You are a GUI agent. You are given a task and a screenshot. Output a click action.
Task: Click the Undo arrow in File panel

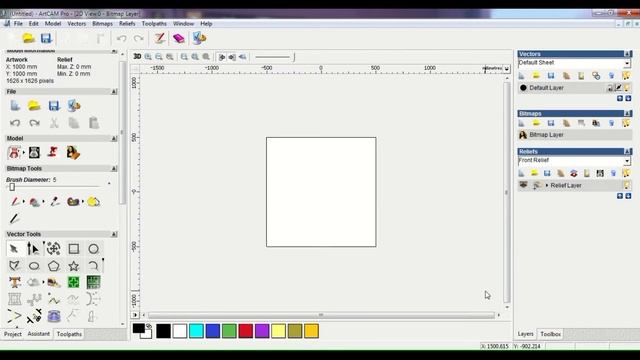coord(15,123)
